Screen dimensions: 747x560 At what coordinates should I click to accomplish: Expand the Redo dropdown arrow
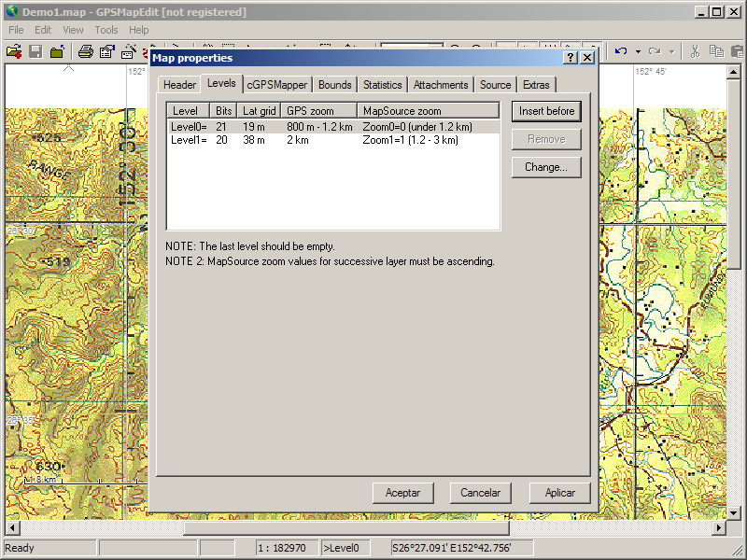(x=671, y=51)
